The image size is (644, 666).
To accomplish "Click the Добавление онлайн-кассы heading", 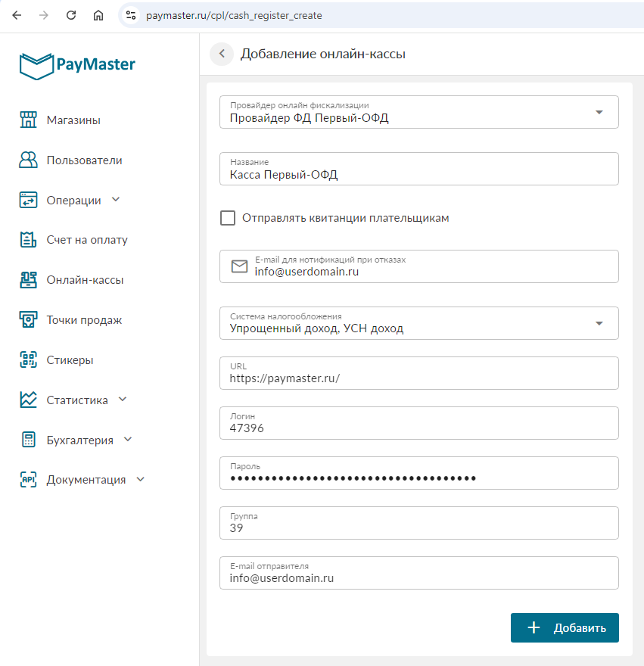I will point(323,54).
